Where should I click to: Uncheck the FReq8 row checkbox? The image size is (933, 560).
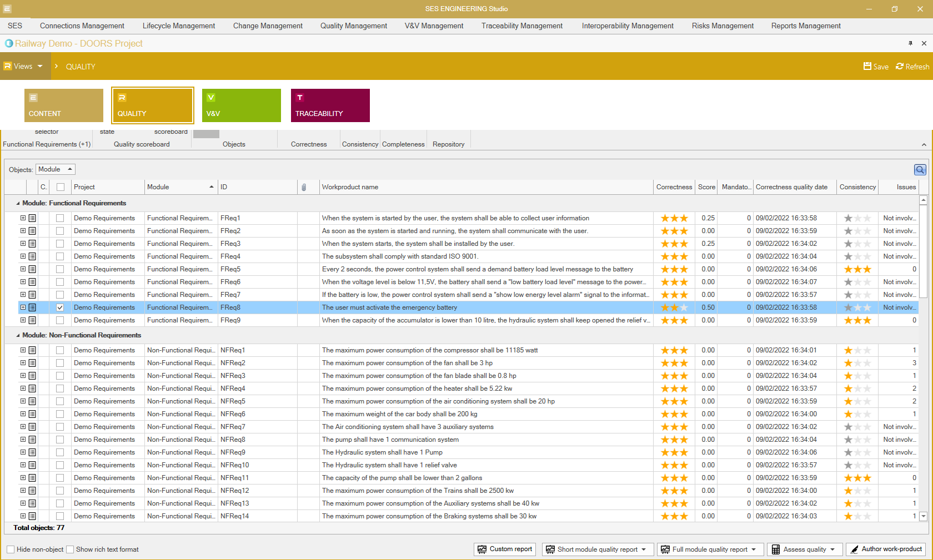click(60, 307)
